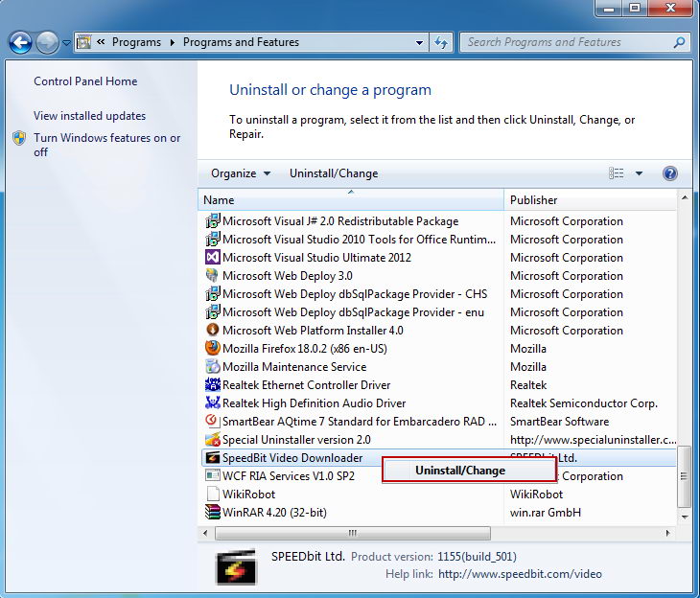Click the http://www.specialuninstaller.c... publisher cell
Image resolution: width=700 pixels, height=598 pixels.
coord(593,440)
